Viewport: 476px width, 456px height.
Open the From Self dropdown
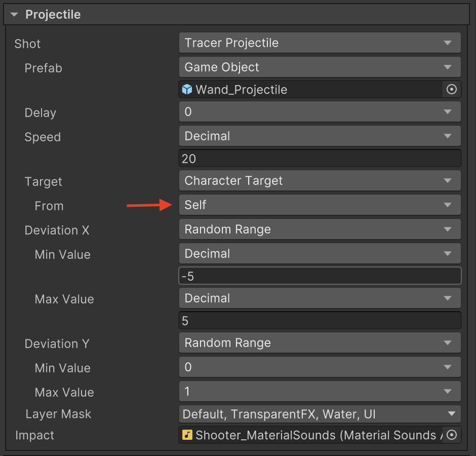(320, 205)
